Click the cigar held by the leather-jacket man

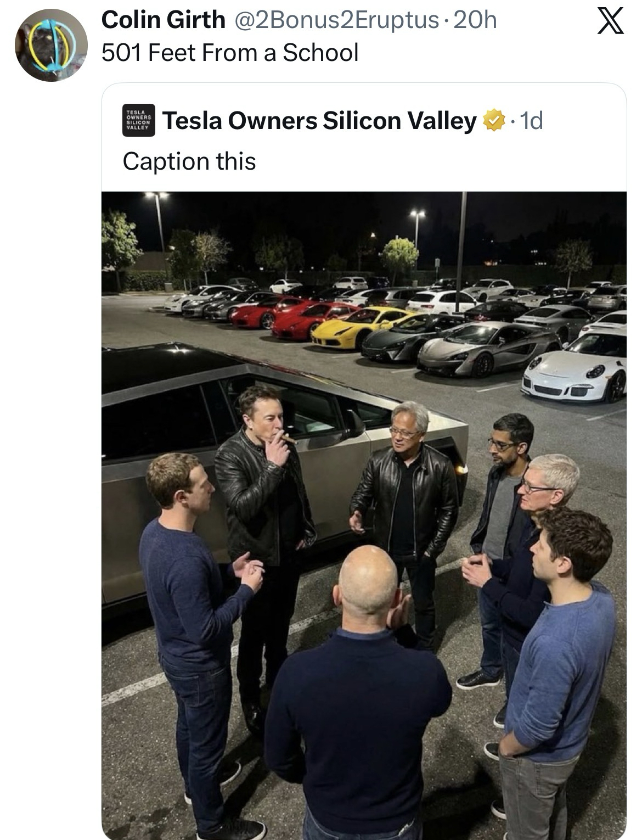pyautogui.click(x=289, y=439)
